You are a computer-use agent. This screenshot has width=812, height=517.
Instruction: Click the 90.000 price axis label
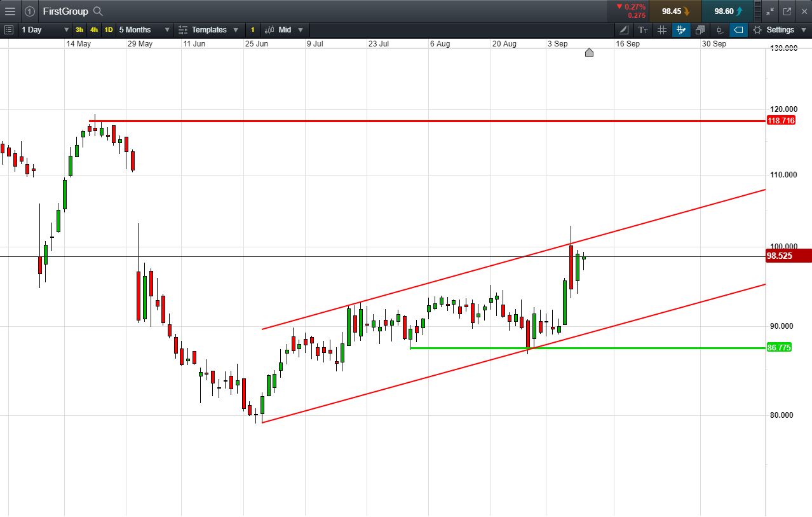click(782, 326)
